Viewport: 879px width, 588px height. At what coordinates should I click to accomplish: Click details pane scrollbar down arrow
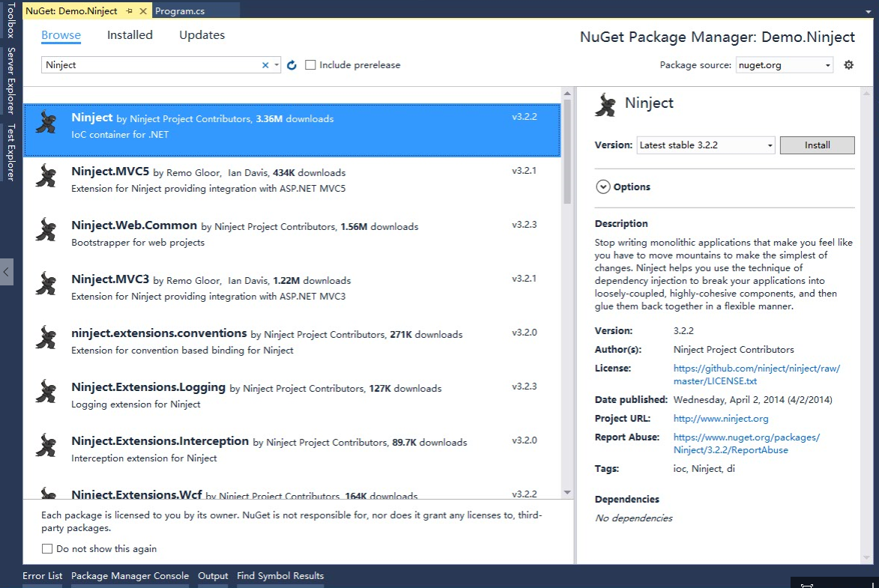point(867,558)
